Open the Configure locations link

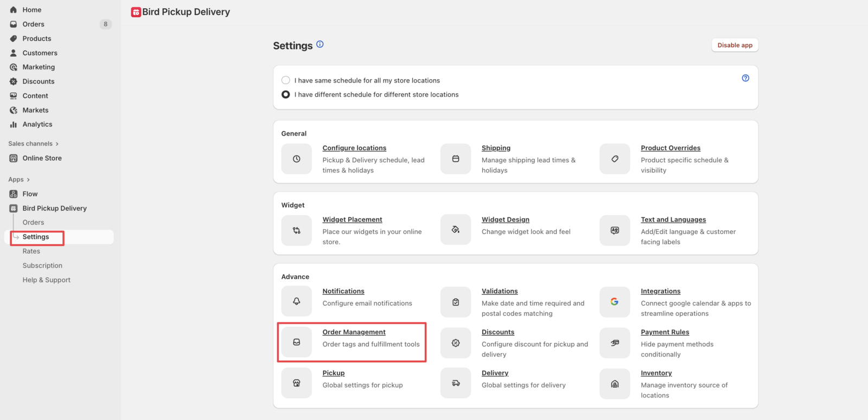tap(354, 148)
